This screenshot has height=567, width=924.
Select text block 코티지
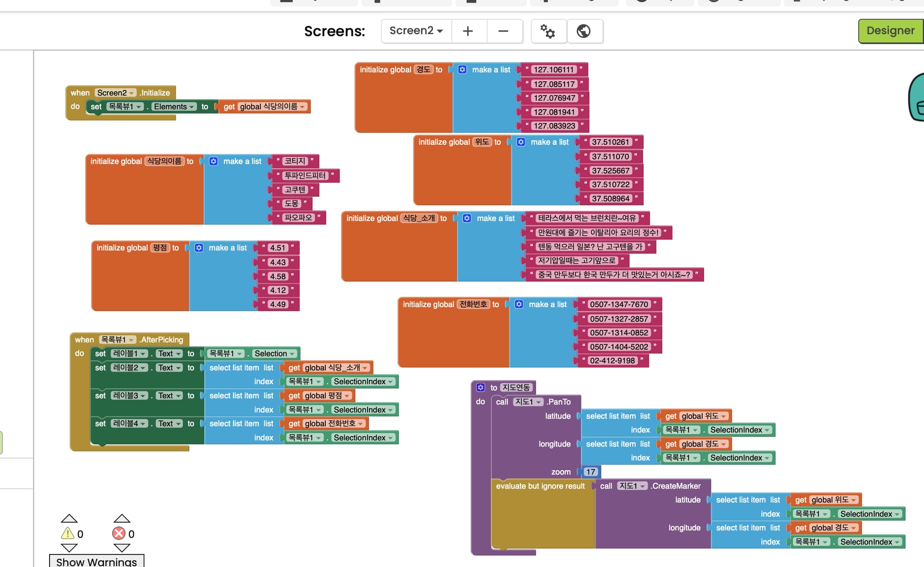point(295,162)
